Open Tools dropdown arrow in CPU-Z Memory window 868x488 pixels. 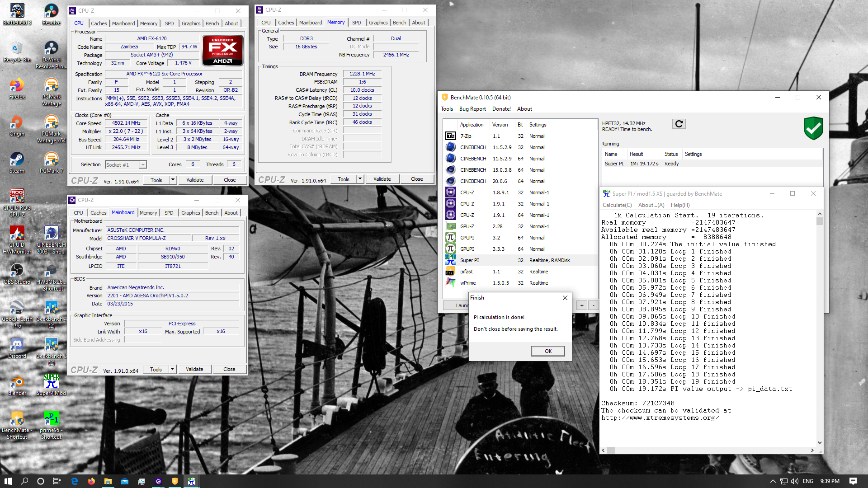pos(360,179)
